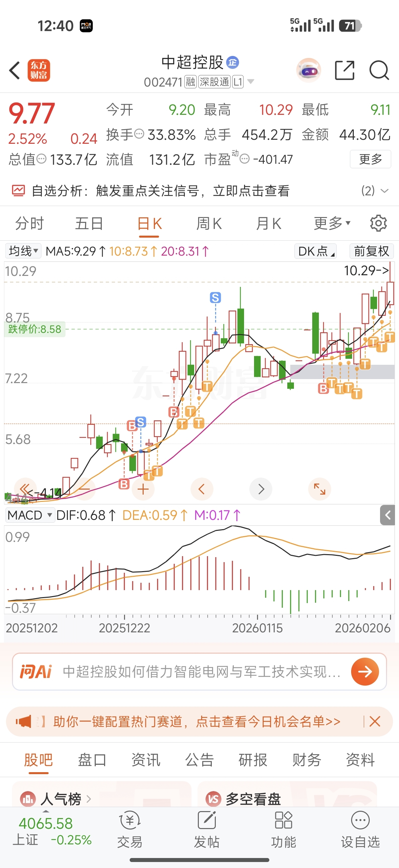
Task: Open the MACD indicator dropdown
Action: click(30, 515)
